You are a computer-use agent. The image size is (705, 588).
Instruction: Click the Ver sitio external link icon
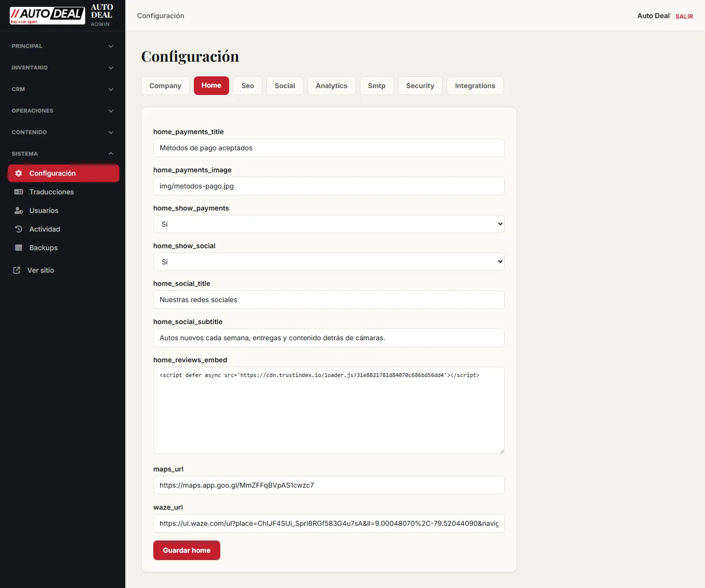[17, 270]
